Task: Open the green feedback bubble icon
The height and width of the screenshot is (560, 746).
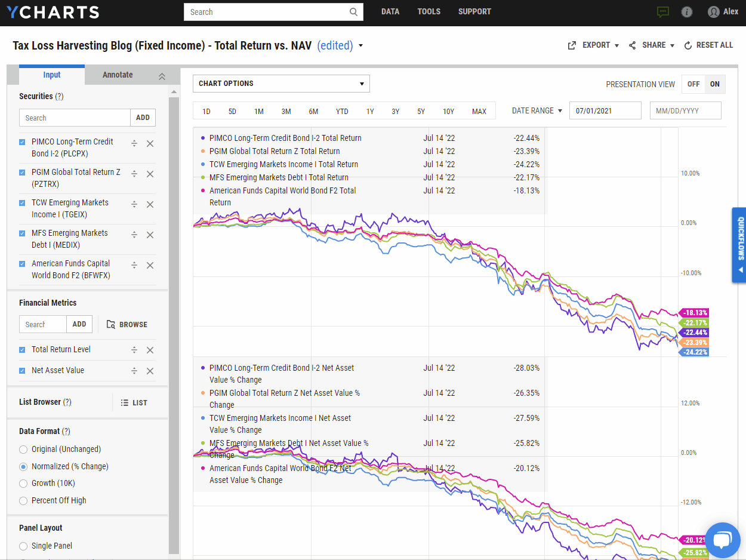Action: coord(662,11)
